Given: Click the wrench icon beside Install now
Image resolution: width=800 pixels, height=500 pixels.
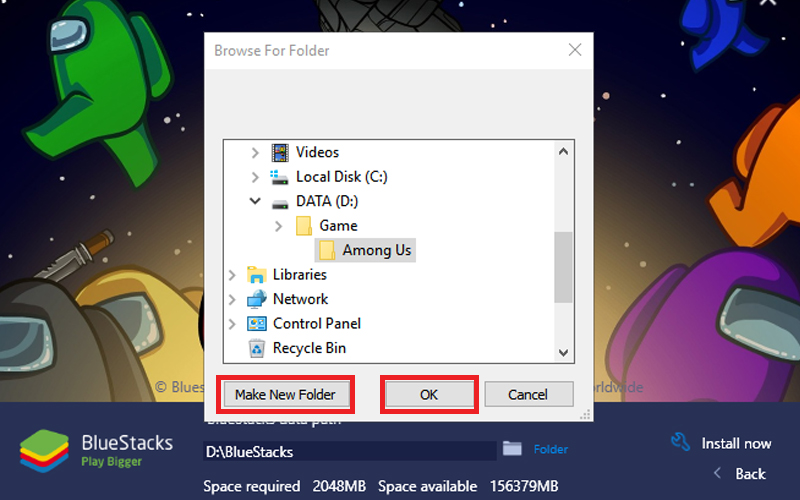Looking at the screenshot, I should point(681,442).
